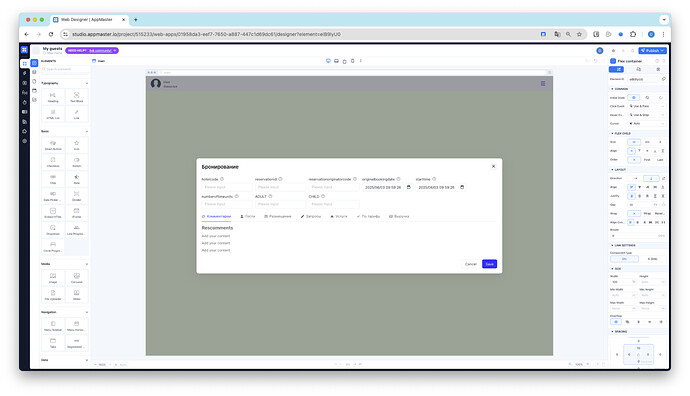Open the Размещение tab in modal
Image resolution: width=690 pixels, height=396 pixels.
pos(278,216)
